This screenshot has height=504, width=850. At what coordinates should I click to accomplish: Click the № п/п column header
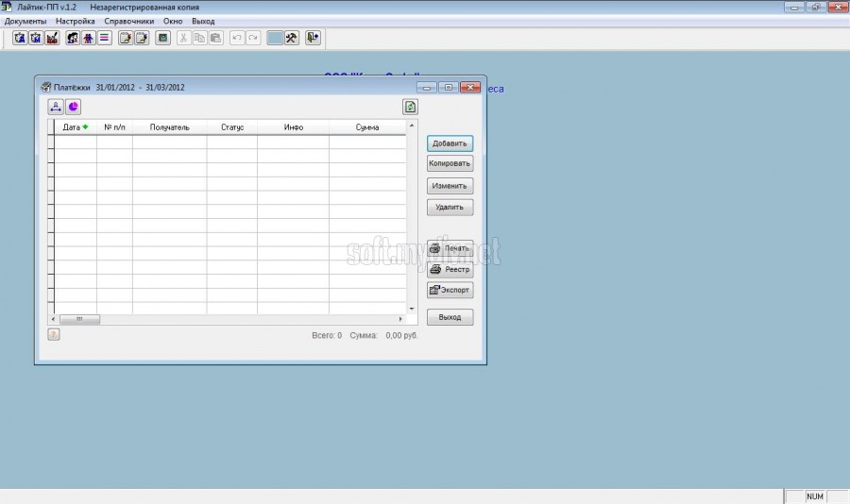tap(114, 127)
